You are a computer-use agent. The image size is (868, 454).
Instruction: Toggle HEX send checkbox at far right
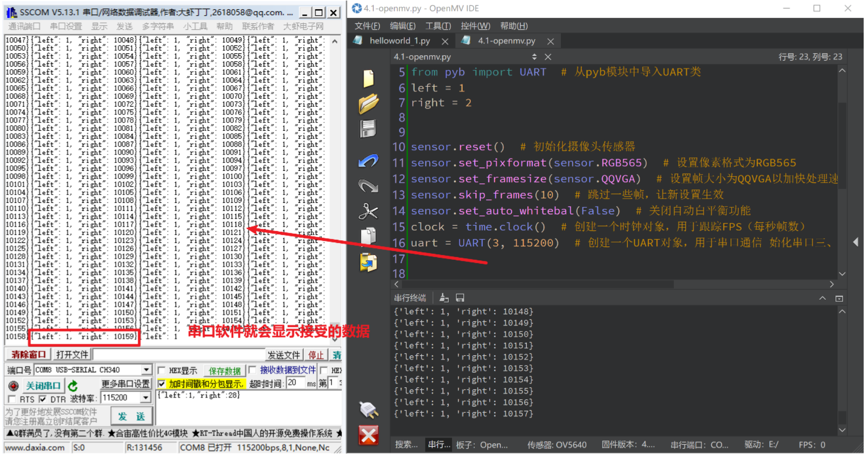[324, 370]
